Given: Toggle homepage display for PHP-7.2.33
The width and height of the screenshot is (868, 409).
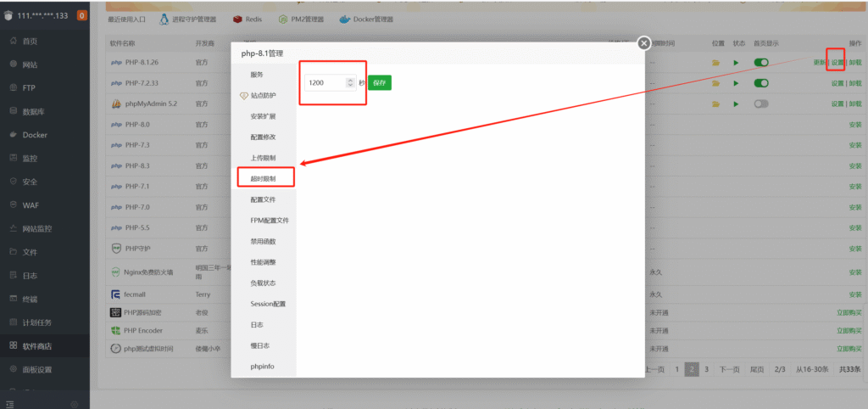Looking at the screenshot, I should (x=761, y=83).
